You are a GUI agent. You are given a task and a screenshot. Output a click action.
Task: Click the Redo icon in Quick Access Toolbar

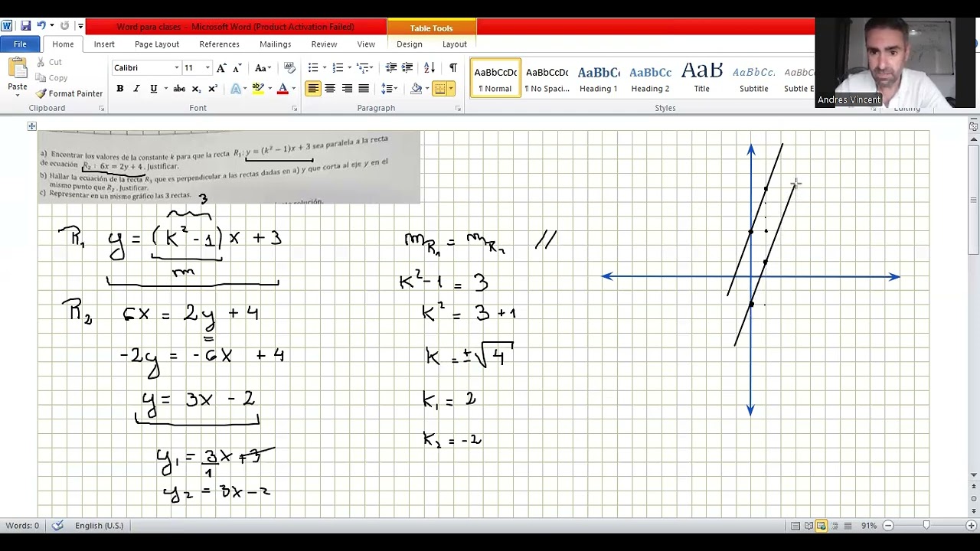tap(64, 26)
